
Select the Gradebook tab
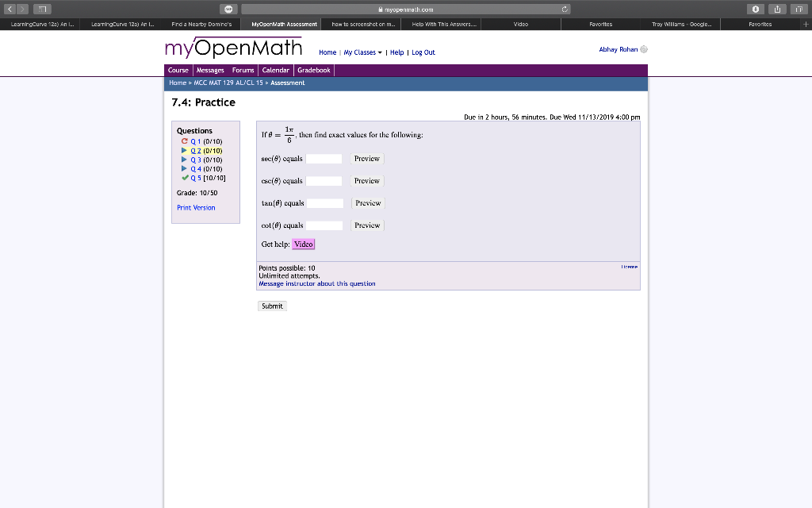pos(314,70)
